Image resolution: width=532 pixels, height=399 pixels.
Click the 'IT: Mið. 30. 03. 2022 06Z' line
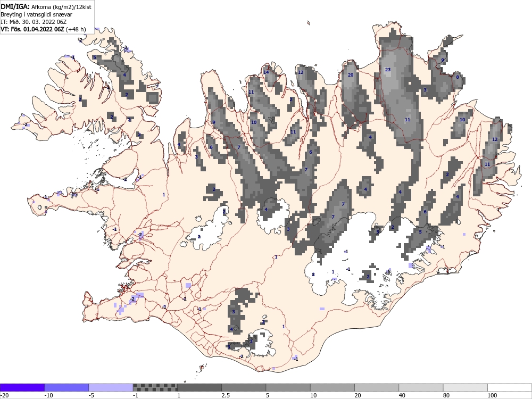34,22
